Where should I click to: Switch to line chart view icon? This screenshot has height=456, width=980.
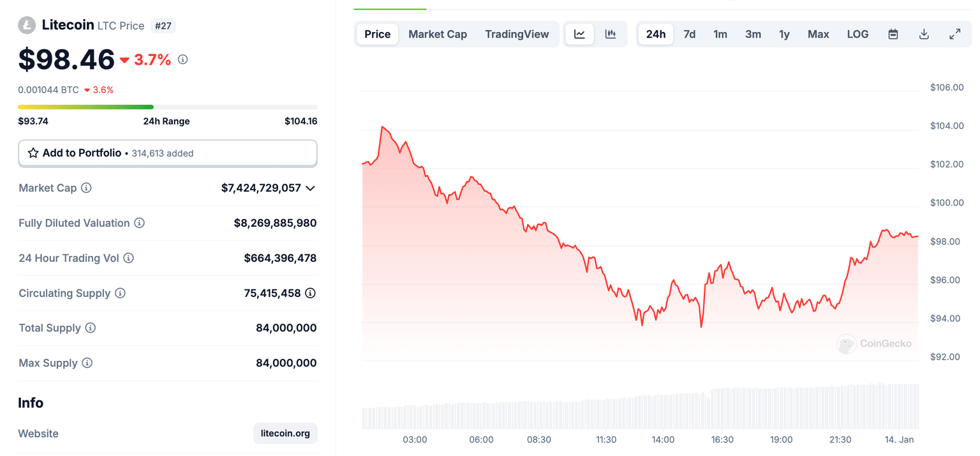579,34
